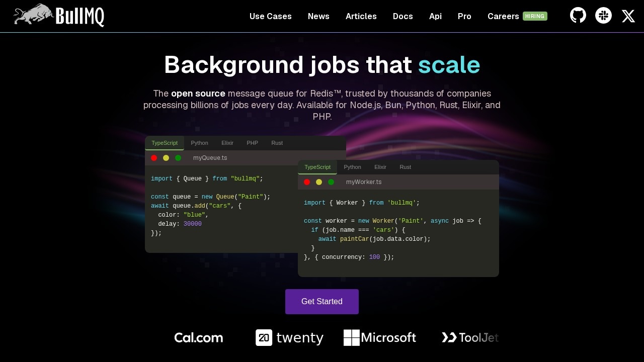Viewport: 644px width, 362px height.
Task: Click the paintCar function call in the code
Action: pyautogui.click(x=355, y=239)
